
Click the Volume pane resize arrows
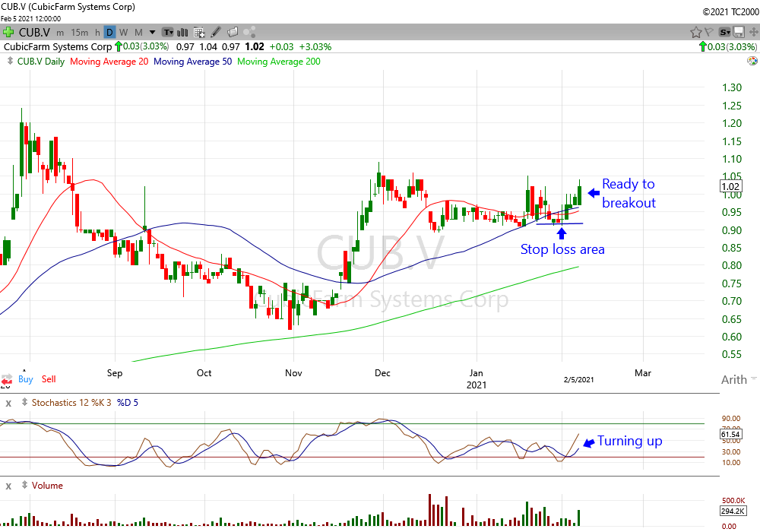[25, 485]
